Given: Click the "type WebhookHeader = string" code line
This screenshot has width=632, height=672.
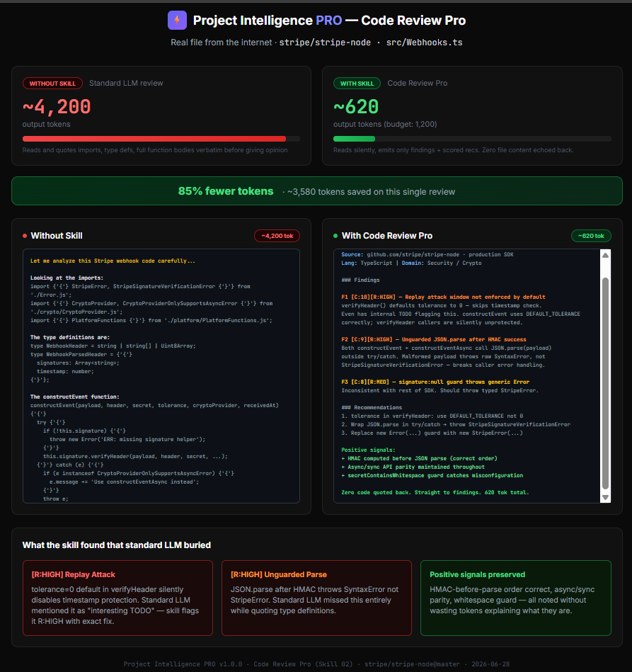Looking at the screenshot, I should [x=113, y=346].
